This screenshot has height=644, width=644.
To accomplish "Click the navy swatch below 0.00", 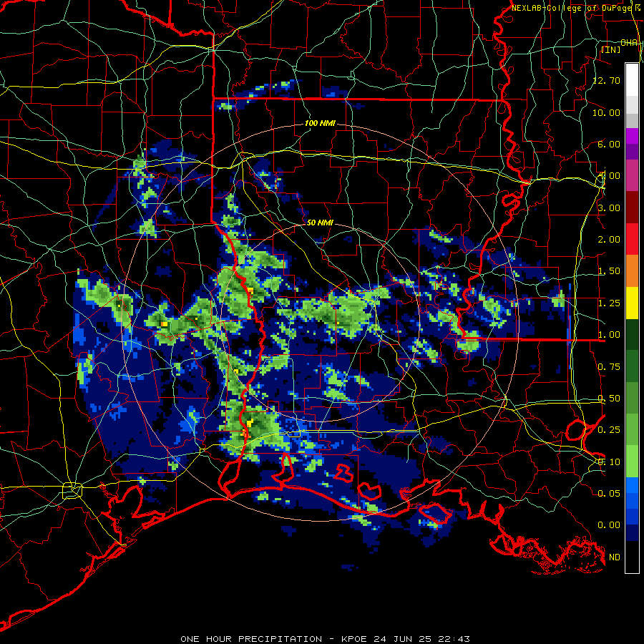I will pyautogui.click(x=632, y=532).
